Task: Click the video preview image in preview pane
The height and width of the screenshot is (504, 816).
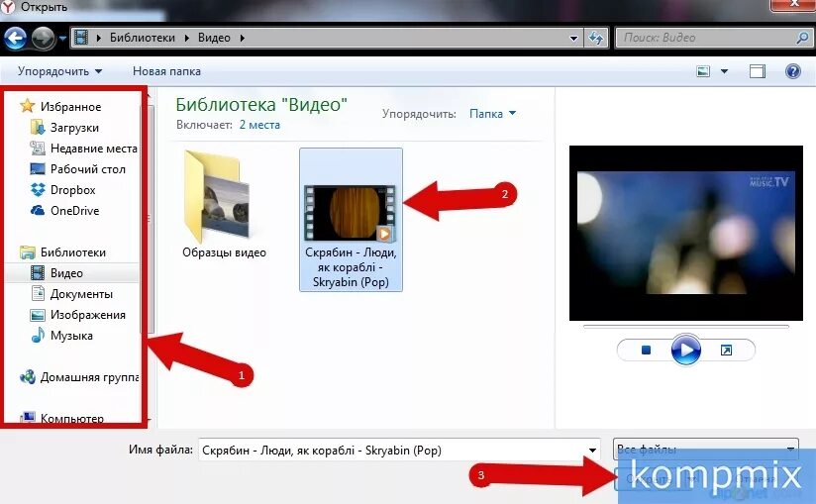Action: (686, 233)
